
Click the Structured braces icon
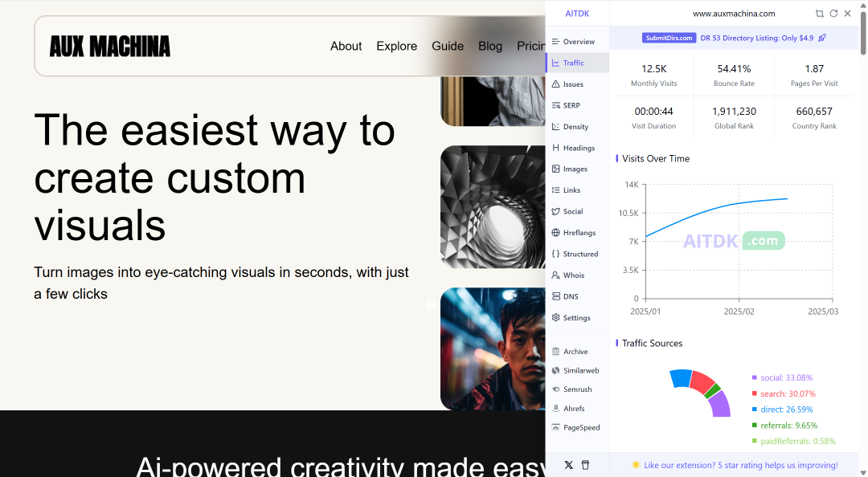click(556, 254)
